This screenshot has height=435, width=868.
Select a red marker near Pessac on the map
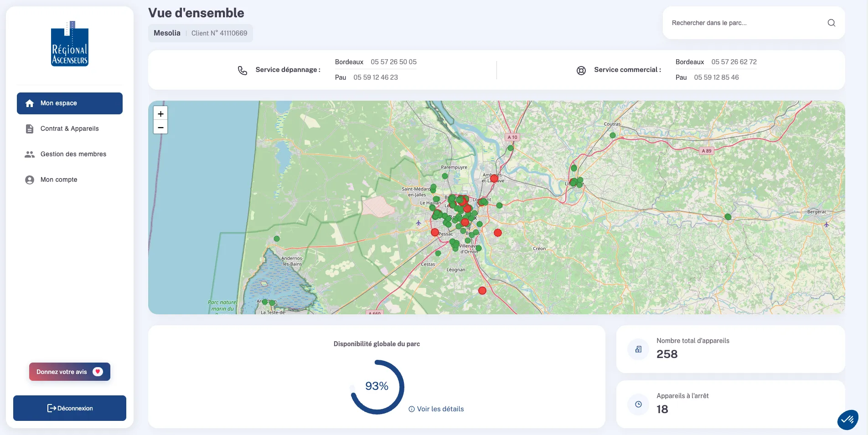tap(434, 232)
